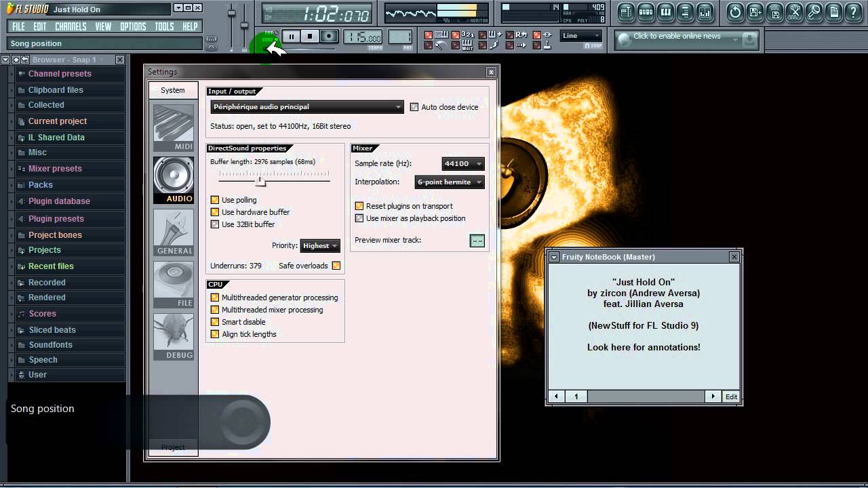Toggle Align tick lengths option
The width and height of the screenshot is (868, 488).
point(215,334)
